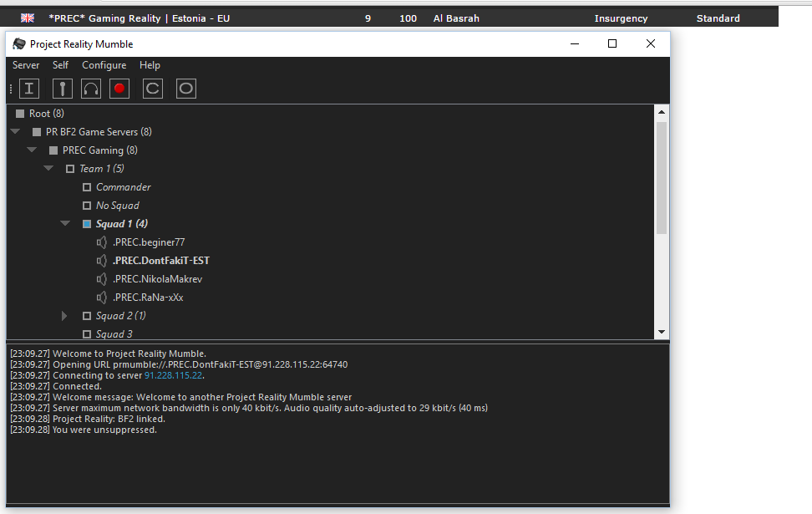This screenshot has height=514, width=812.
Task: Select the No Squad channel
Action: tap(118, 206)
